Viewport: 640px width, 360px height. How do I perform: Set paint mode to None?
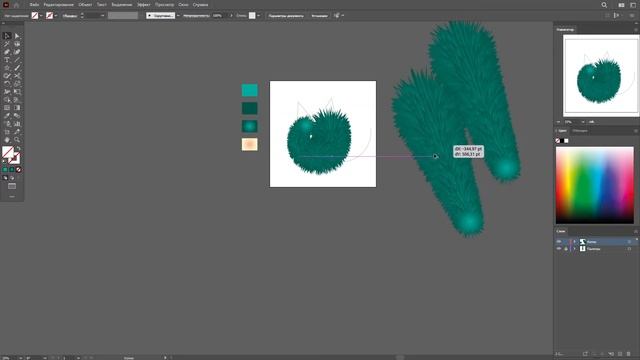[18, 169]
